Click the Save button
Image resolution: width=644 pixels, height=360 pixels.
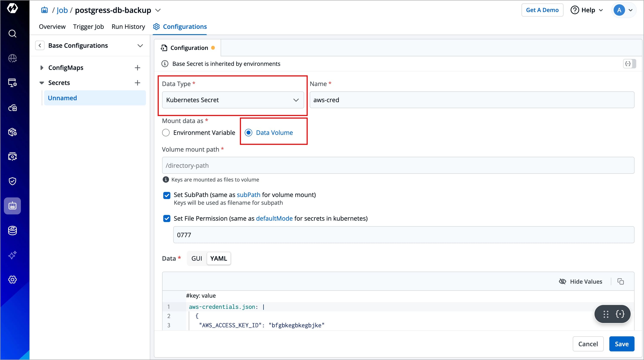click(621, 344)
